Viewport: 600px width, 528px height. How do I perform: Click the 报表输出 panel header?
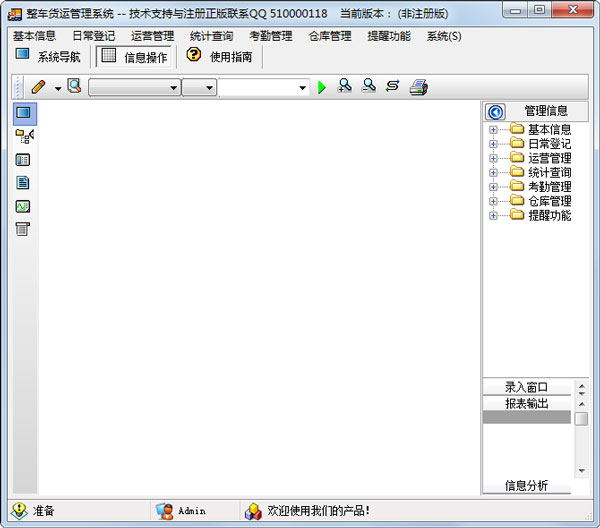tap(527, 403)
